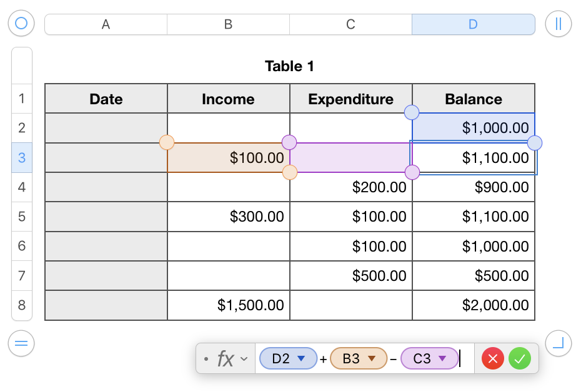Open the B3 reference token dropdown
Screen dimensions: 581x392
372,358
